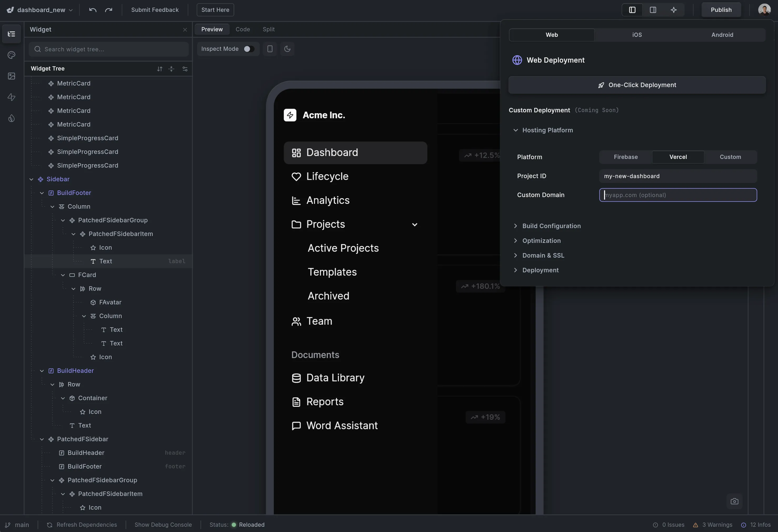Capture preview with the camera icon
This screenshot has height=532, width=778.
click(734, 501)
